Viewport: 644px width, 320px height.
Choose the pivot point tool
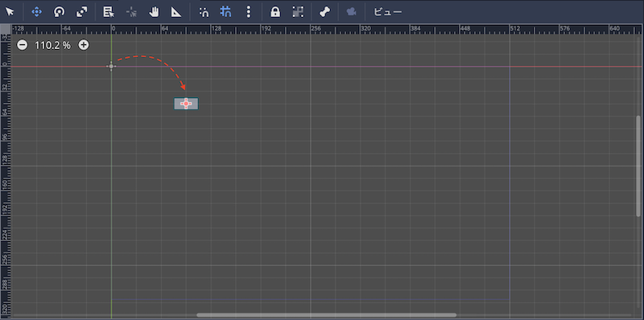click(x=131, y=12)
